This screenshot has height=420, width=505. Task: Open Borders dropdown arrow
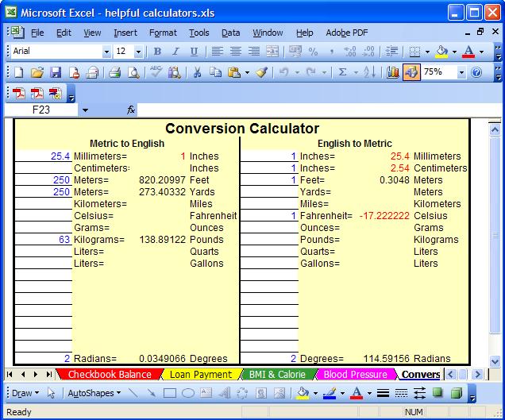[427, 52]
